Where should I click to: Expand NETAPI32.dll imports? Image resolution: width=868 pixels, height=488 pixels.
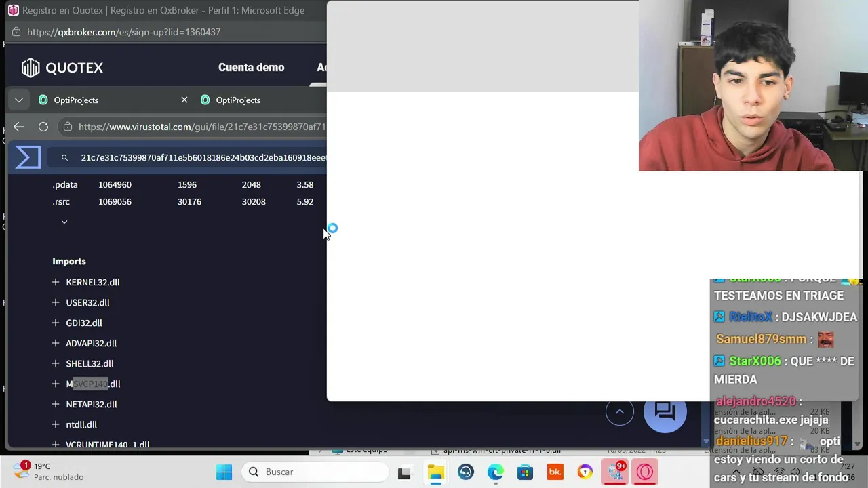(x=56, y=404)
